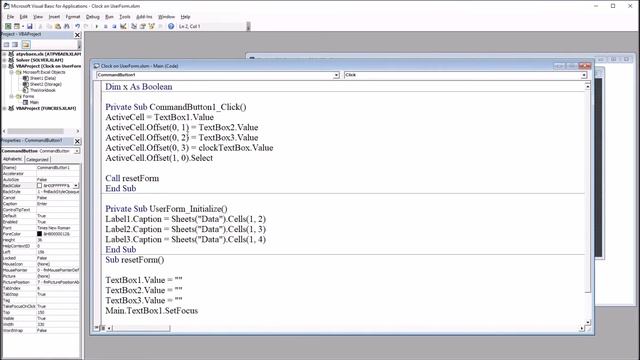Open the insert-item dropdown arrow beside UserForm icon
Screen dimensions: 640x360
[x=23, y=26]
